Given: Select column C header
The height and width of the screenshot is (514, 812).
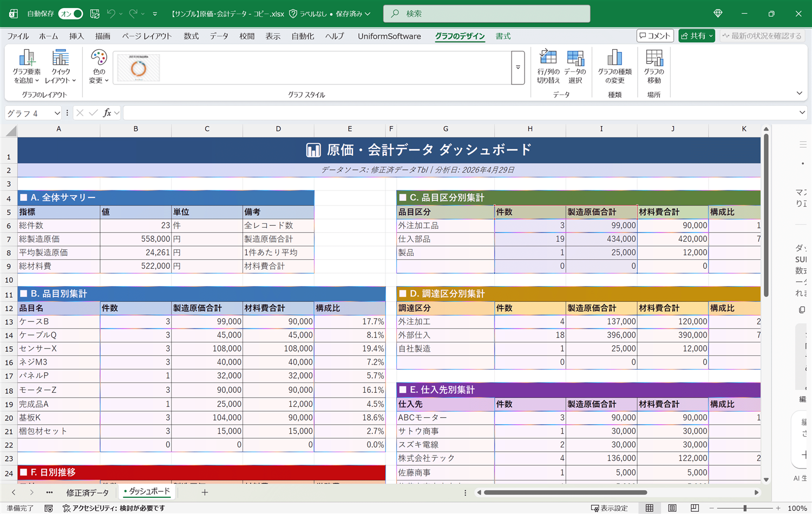Looking at the screenshot, I should pyautogui.click(x=207, y=129).
